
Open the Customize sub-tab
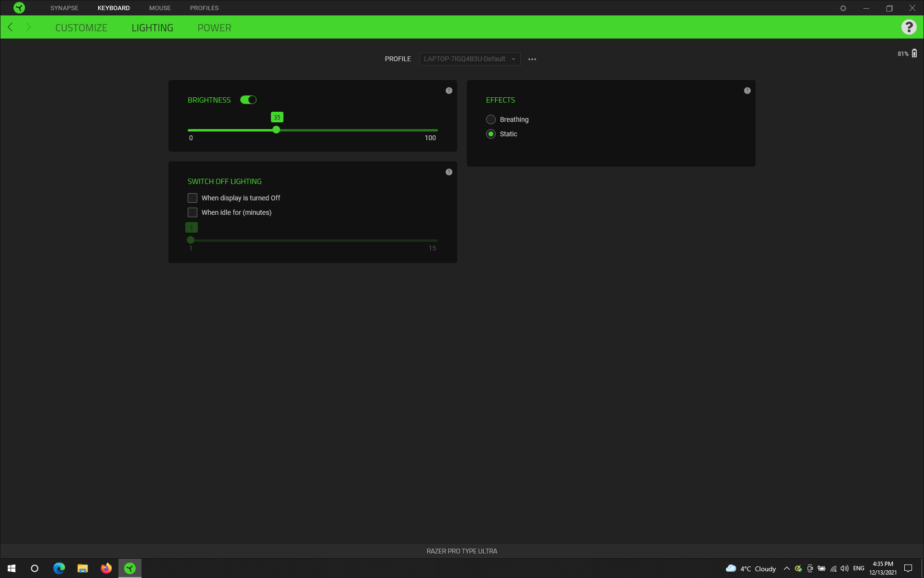coord(81,28)
